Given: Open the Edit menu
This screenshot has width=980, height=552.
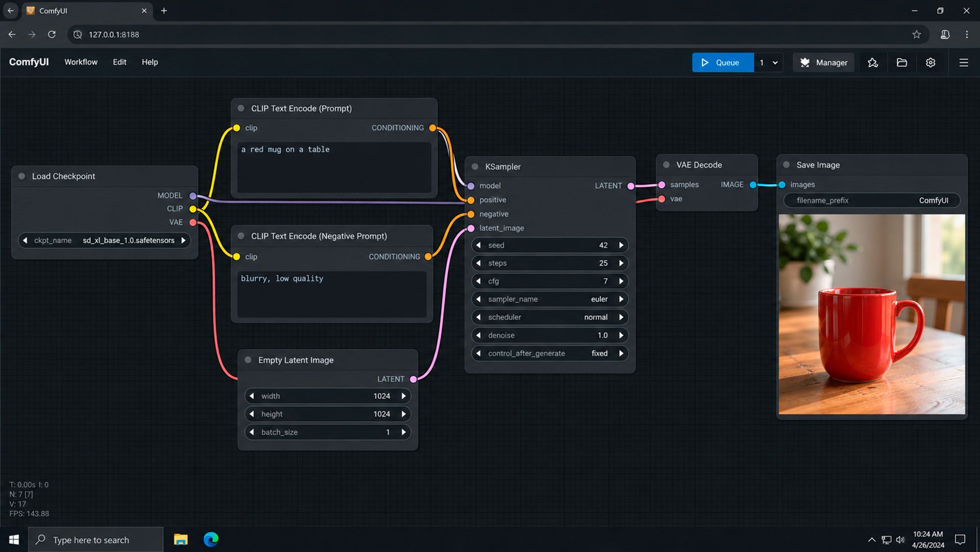Looking at the screenshot, I should click(x=119, y=62).
